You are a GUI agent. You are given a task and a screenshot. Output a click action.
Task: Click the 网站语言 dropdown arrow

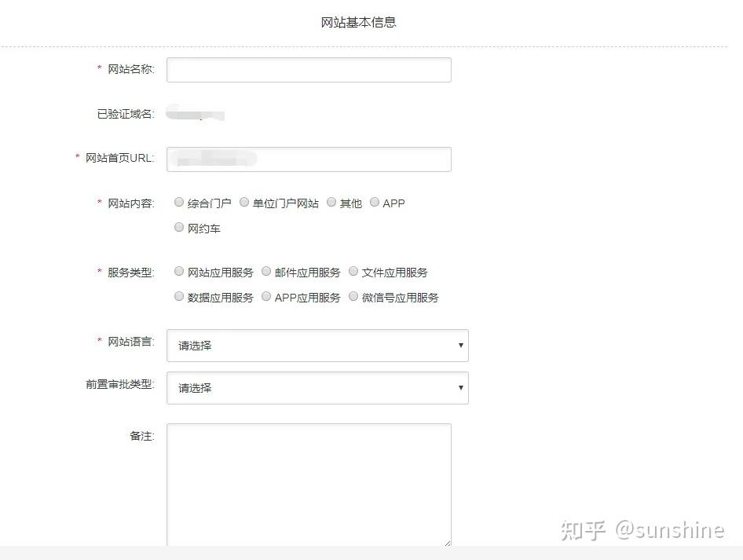(x=460, y=345)
